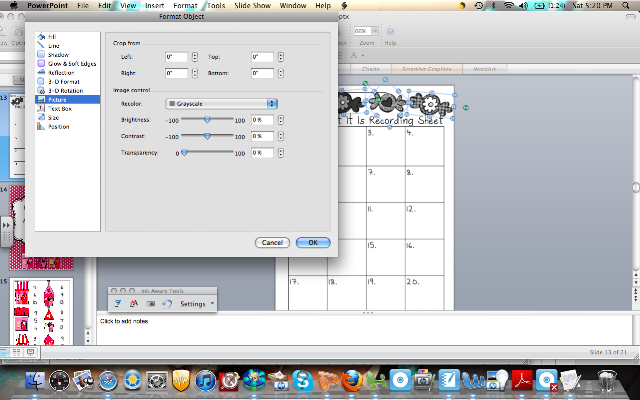Click the stepper next to Bottom crop
This screenshot has width=640, height=400.
coord(280,73)
